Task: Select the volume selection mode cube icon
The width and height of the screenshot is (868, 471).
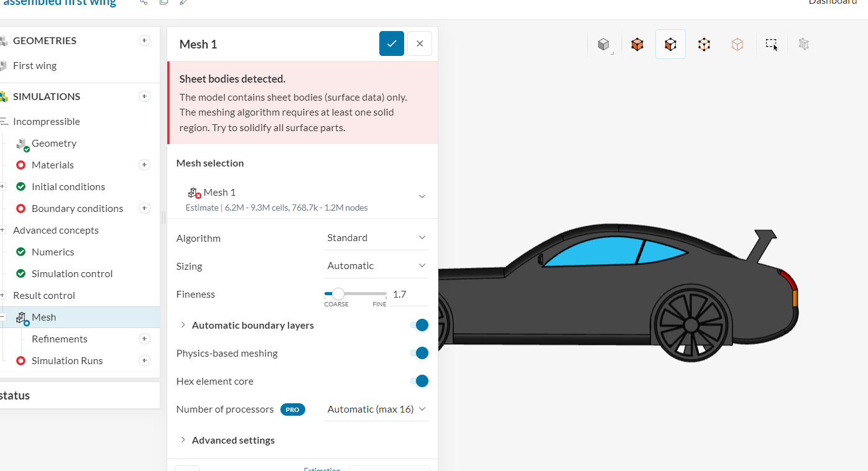Action: (637, 43)
